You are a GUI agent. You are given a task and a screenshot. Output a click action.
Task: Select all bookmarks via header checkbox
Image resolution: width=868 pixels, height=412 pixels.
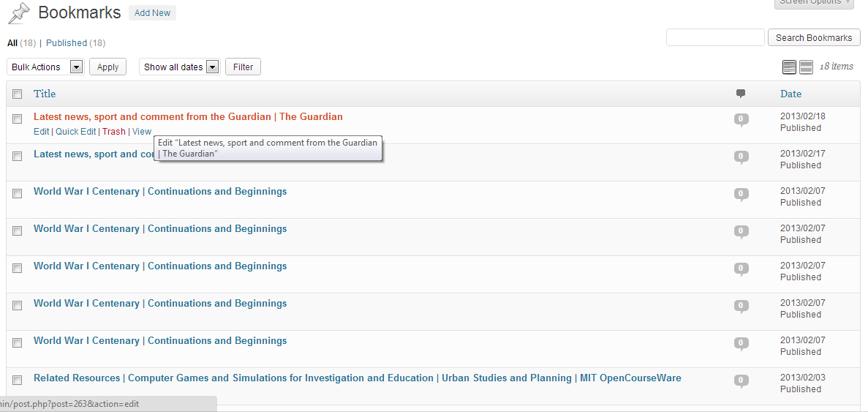click(17, 94)
